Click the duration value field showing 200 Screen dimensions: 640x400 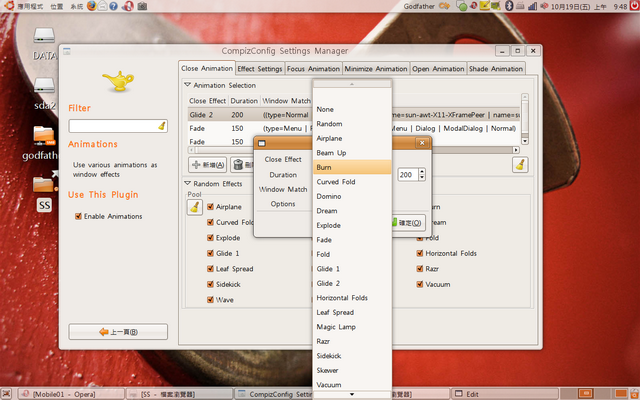pos(408,175)
